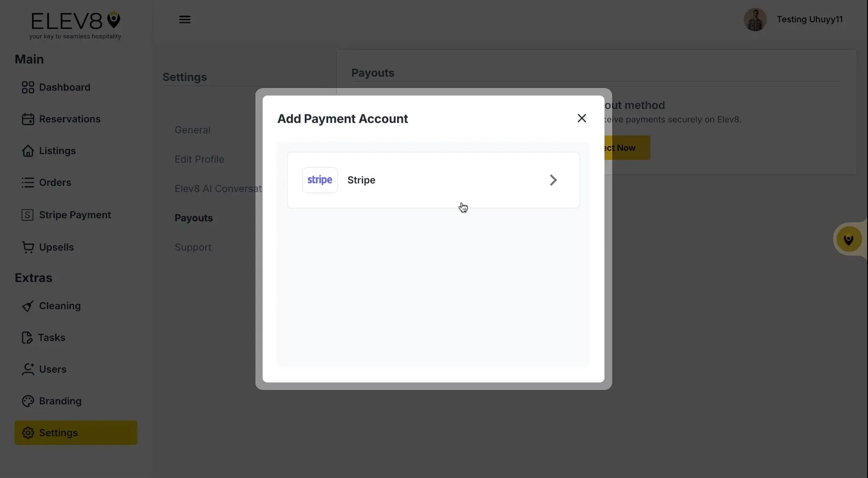Open Orders using its sidebar icon
868x478 pixels.
point(28,183)
